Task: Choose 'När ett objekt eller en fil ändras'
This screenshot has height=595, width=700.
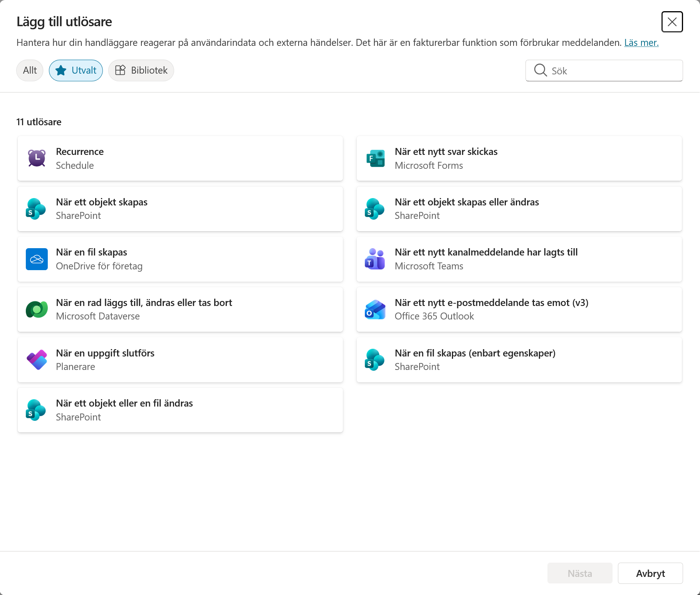Action: click(x=180, y=410)
